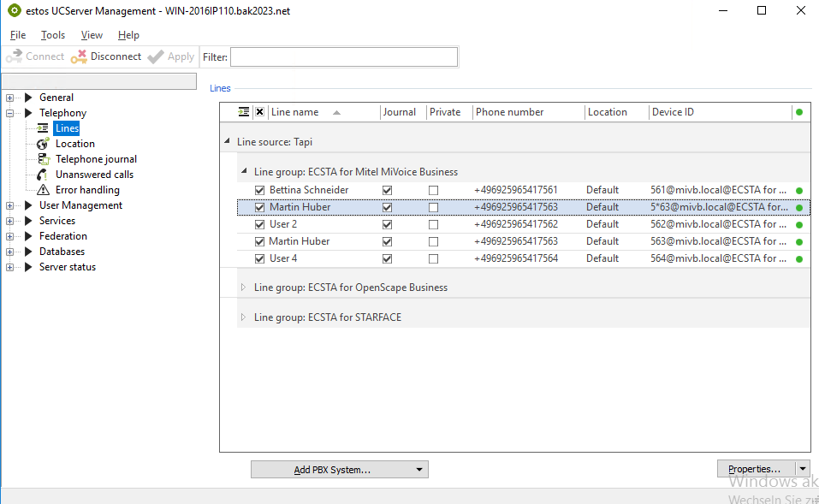Expand ECSTA for STARFACE line group
819x504 pixels.
pos(243,317)
